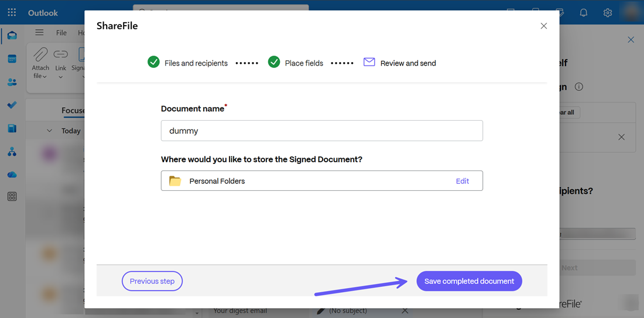Click into the Document name field
The width and height of the screenshot is (644, 318).
coord(321,131)
